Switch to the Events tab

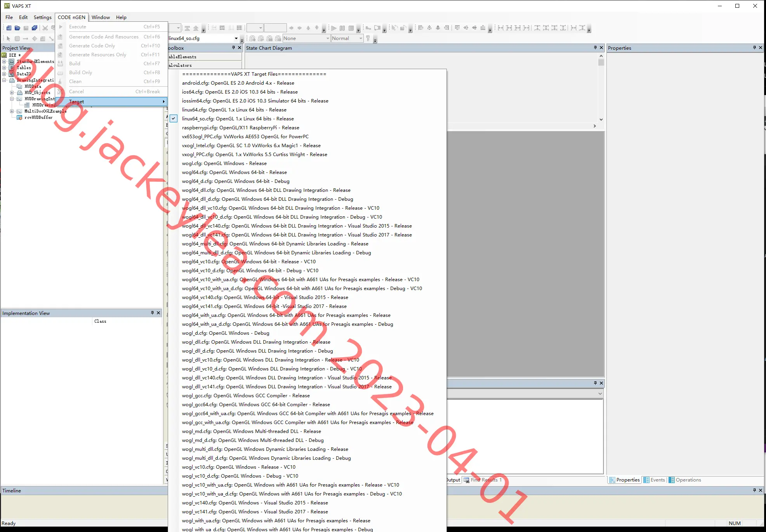[x=654, y=480]
